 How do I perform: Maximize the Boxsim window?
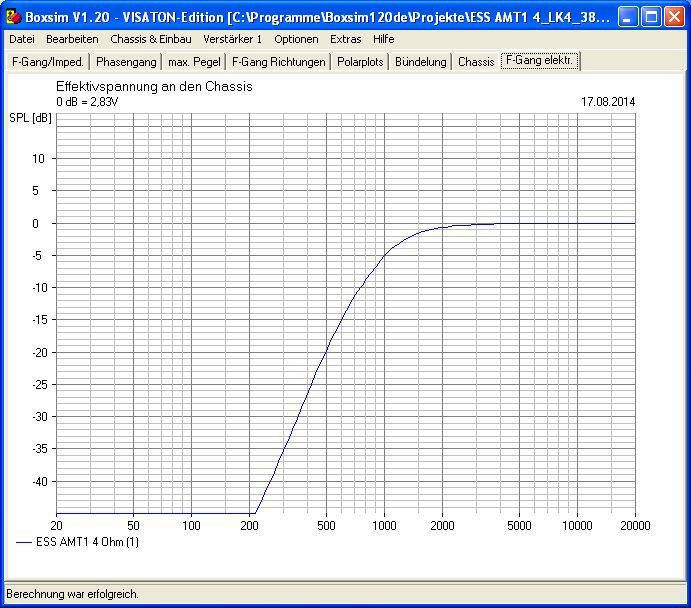650,17
